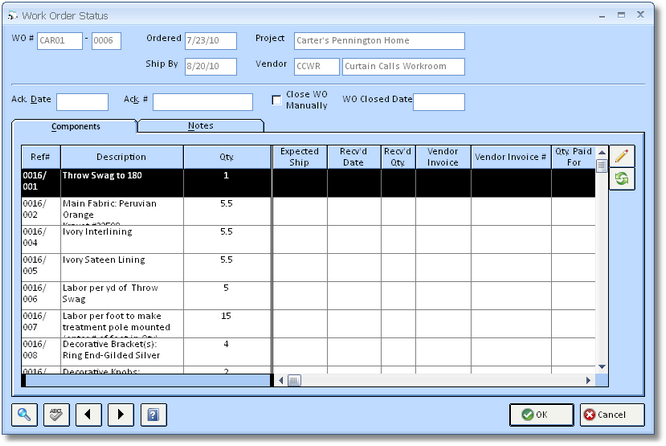Click the Qty Paid For column header
This screenshot has height=446, width=666.
(573, 157)
